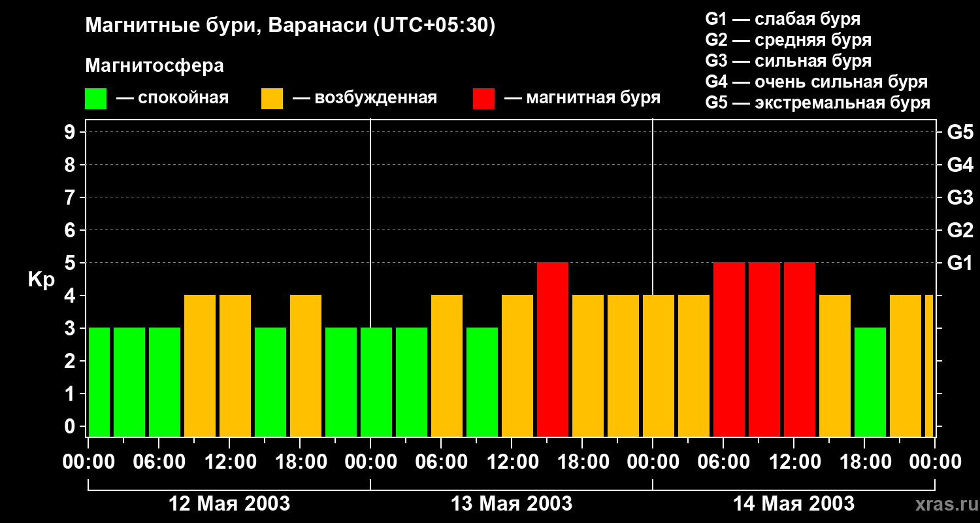
Task: Click the orange 'возбужденная' legend swatch
Action: [x=272, y=99]
